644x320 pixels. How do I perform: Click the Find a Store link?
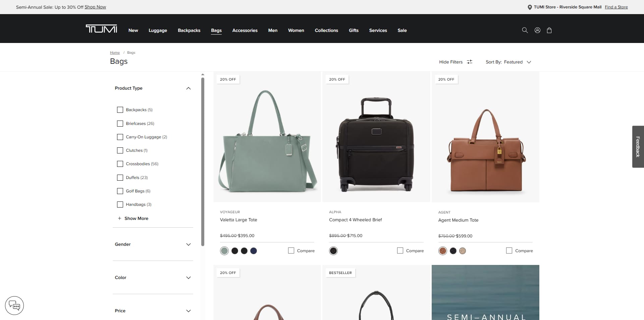click(x=616, y=7)
